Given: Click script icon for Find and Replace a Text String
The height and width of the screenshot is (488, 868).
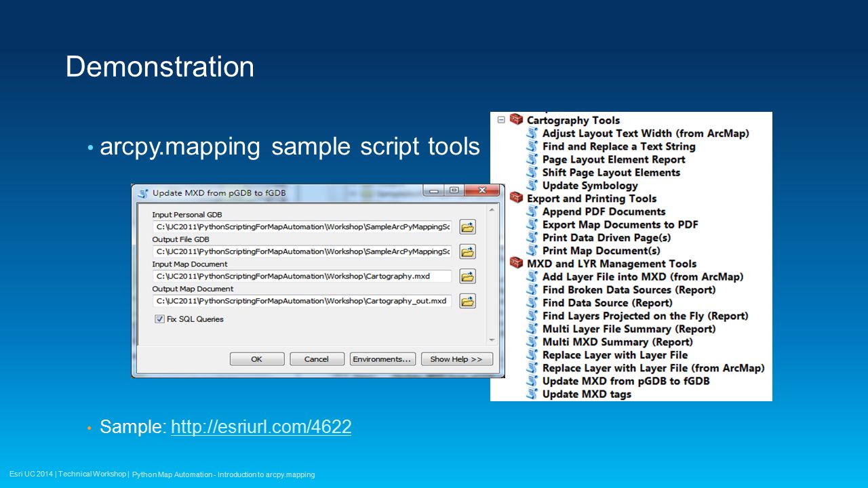Looking at the screenshot, I should (532, 146).
